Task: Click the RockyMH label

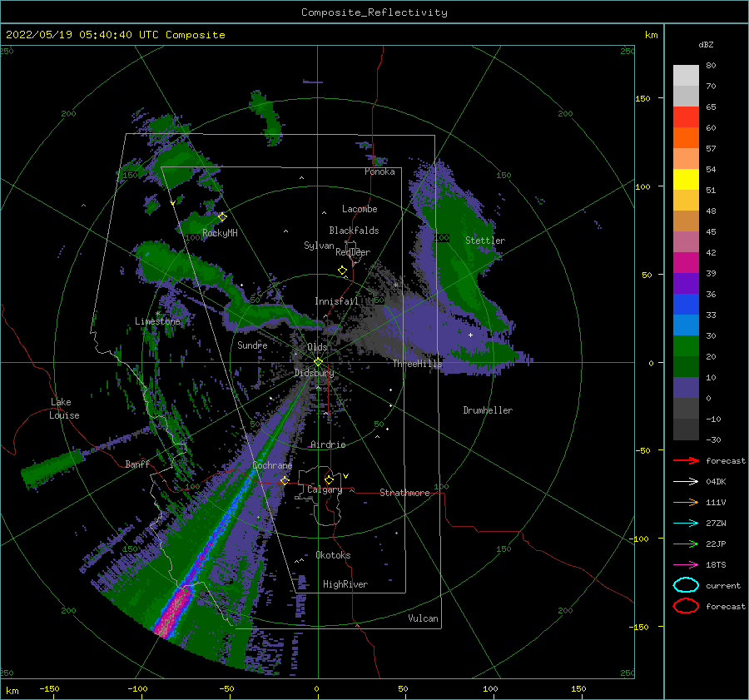Action: tap(220, 233)
